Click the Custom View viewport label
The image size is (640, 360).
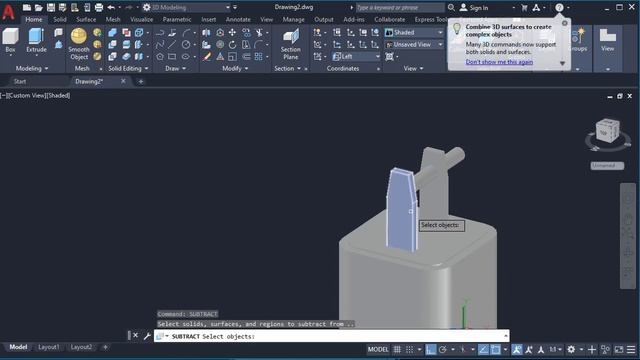28,96
